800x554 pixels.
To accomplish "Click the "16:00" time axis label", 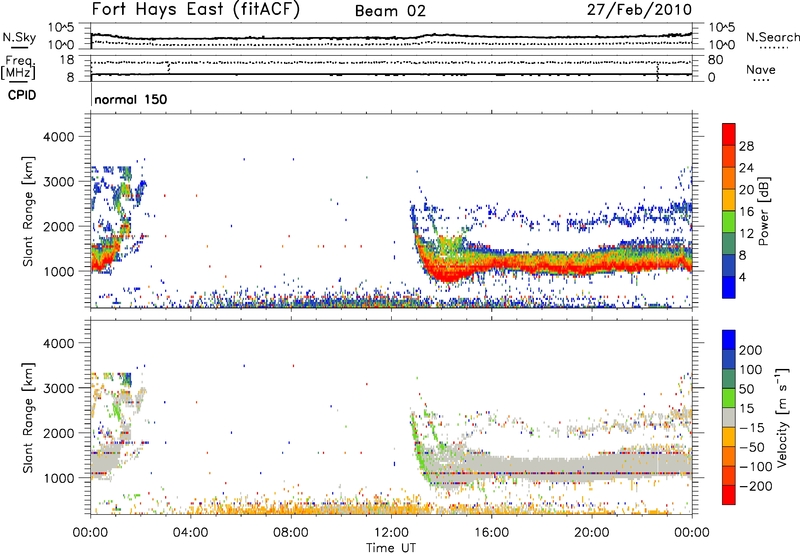I will point(491,533).
